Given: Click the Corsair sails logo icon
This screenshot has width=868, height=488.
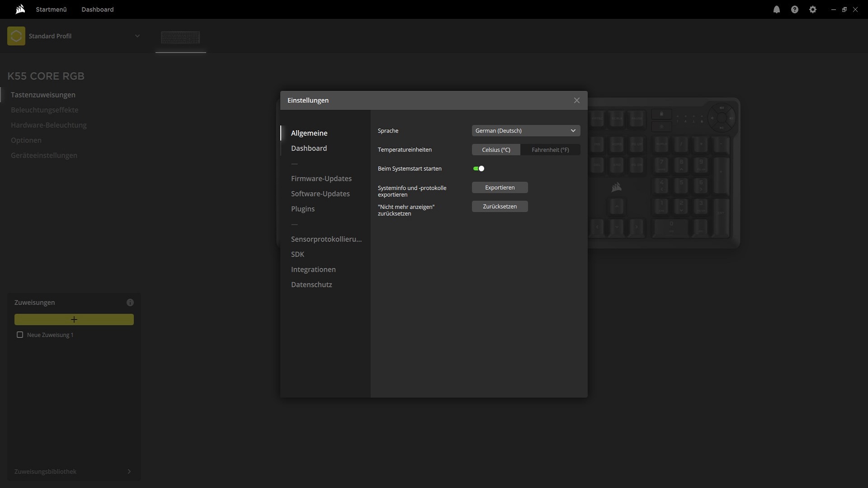Looking at the screenshot, I should click(20, 9).
